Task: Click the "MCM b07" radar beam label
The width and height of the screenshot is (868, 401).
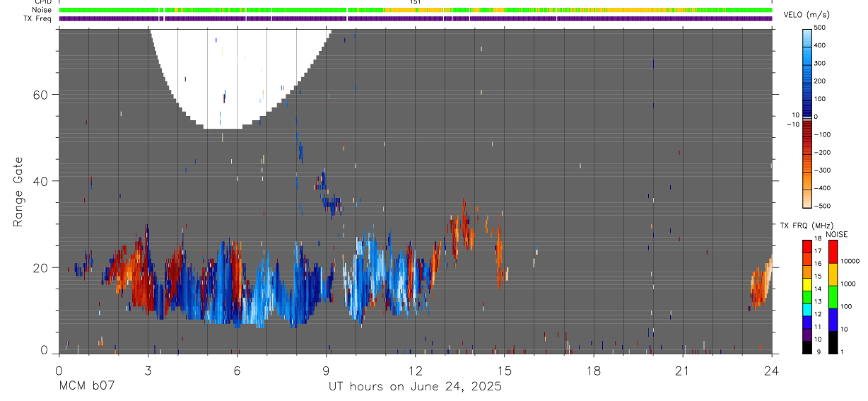Action: pos(86,386)
